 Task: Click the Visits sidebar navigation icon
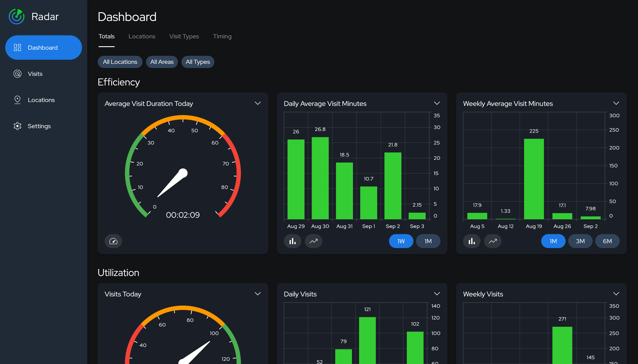[17, 74]
